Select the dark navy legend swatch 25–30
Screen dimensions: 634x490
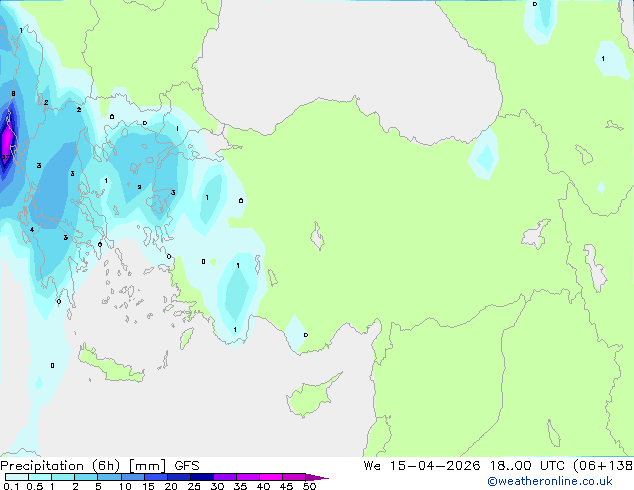click(201, 477)
